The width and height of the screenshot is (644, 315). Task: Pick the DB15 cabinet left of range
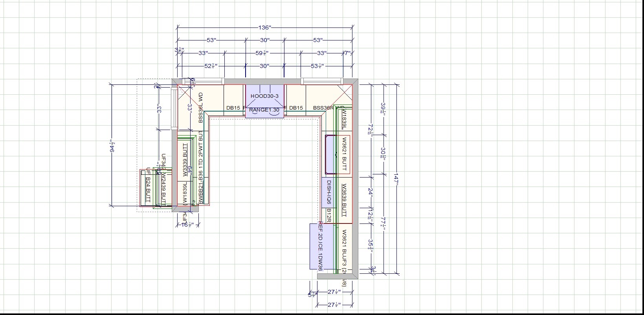(233, 108)
